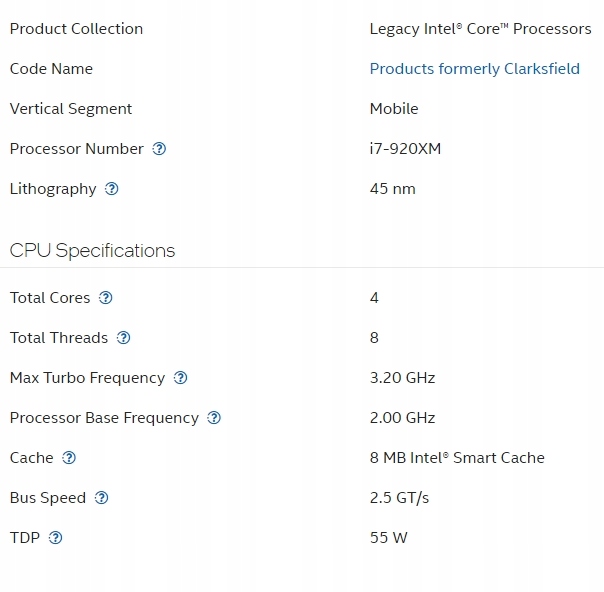
Task: Click the TDP help icon
Action: [x=55, y=538]
